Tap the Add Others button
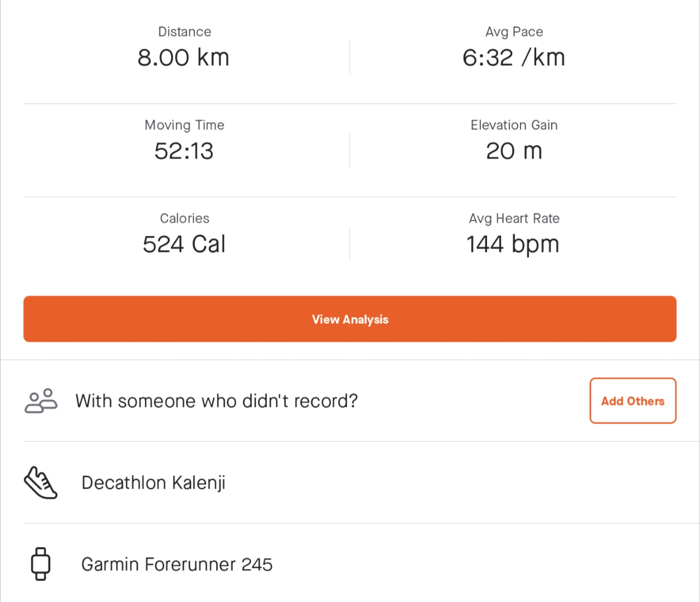 (633, 401)
